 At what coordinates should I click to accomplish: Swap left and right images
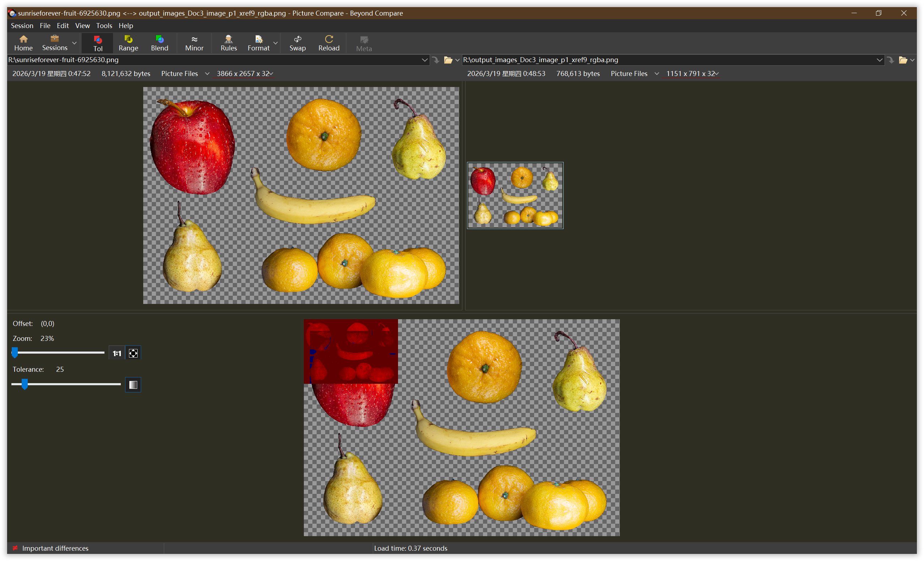[x=297, y=43]
